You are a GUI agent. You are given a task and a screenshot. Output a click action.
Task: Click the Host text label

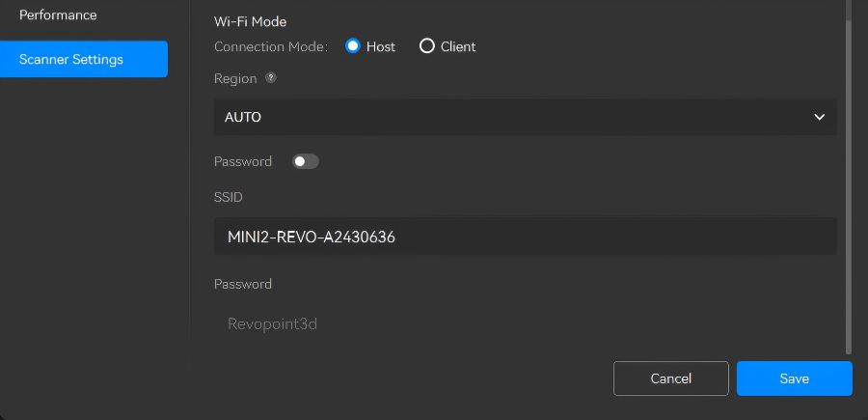tap(381, 46)
